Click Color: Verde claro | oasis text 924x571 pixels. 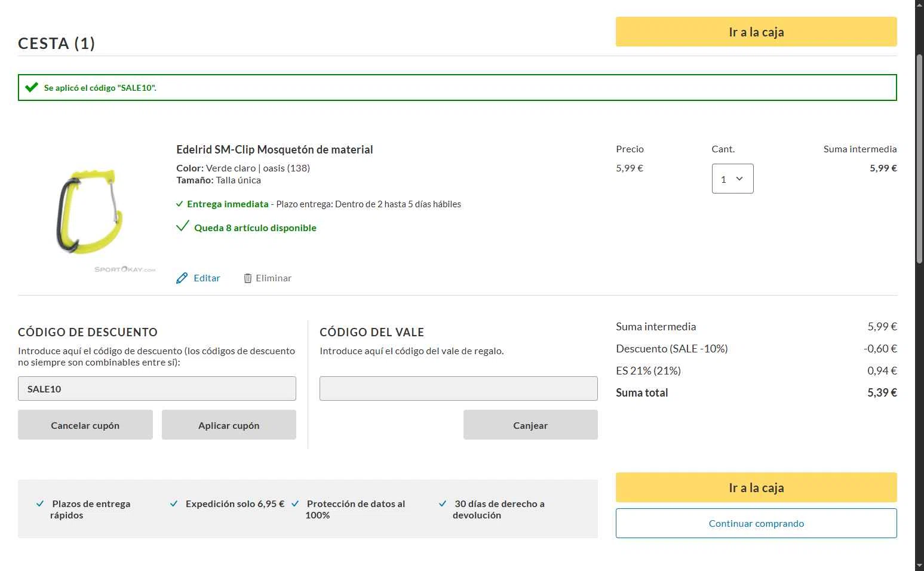point(243,168)
